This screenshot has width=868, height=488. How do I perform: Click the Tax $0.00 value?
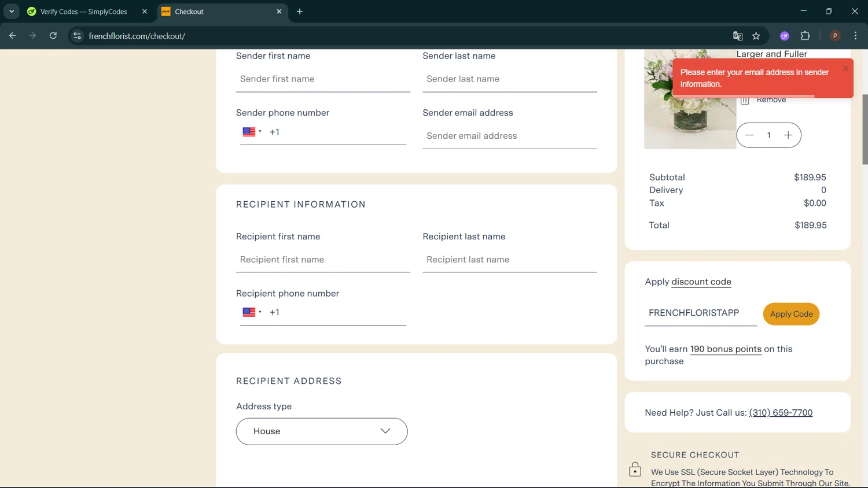[815, 203]
